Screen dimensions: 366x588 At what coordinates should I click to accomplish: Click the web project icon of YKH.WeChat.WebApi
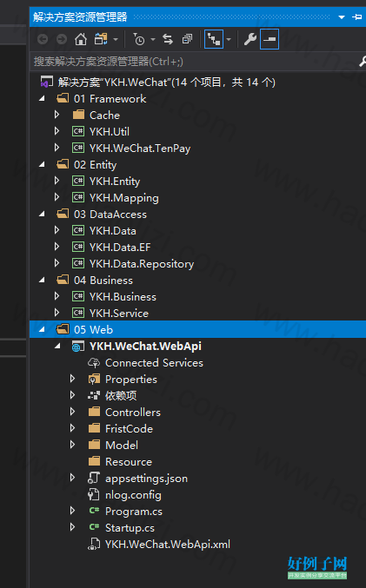click(78, 347)
